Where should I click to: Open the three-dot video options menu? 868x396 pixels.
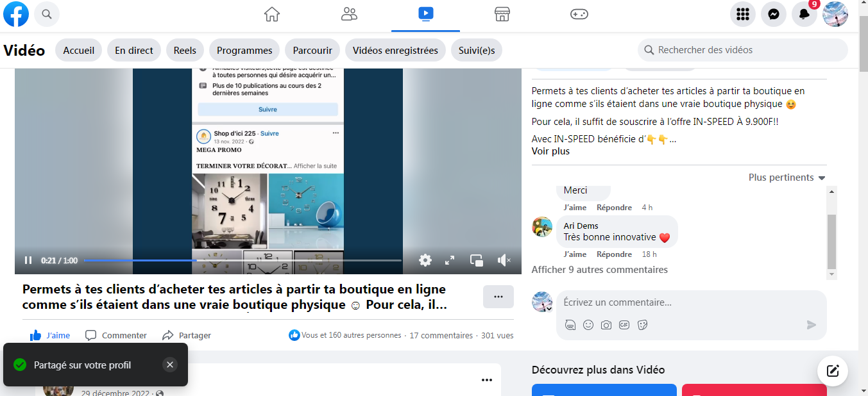[498, 297]
